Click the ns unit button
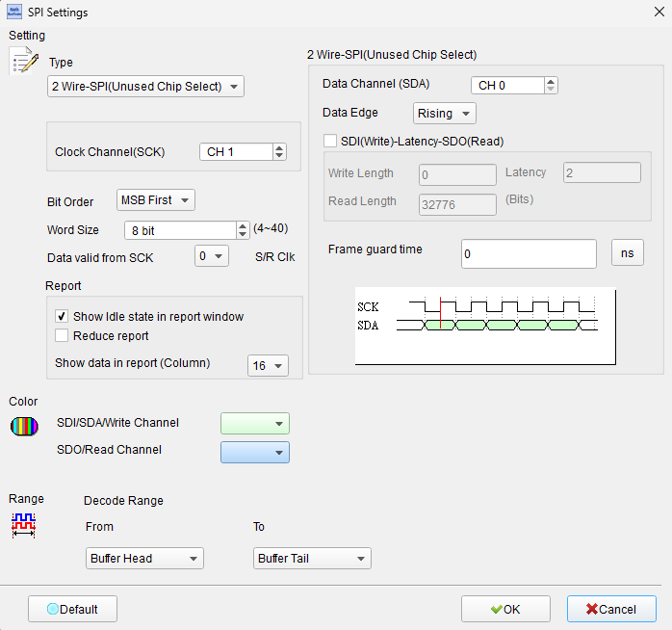Image resolution: width=672 pixels, height=630 pixels. tap(628, 252)
